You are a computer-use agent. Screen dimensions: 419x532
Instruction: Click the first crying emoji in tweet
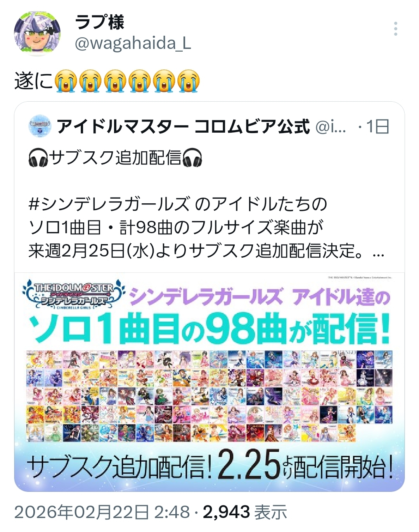66,81
